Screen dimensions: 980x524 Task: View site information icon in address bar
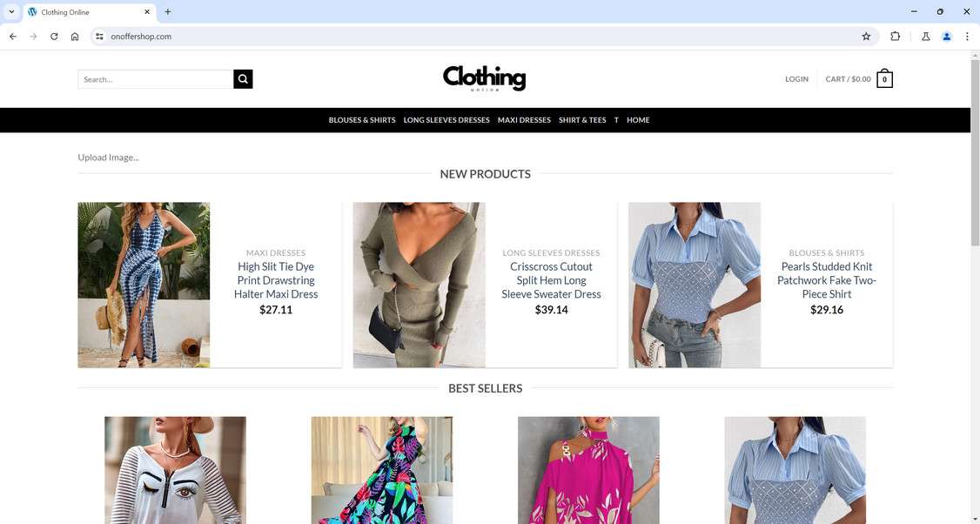[99, 37]
